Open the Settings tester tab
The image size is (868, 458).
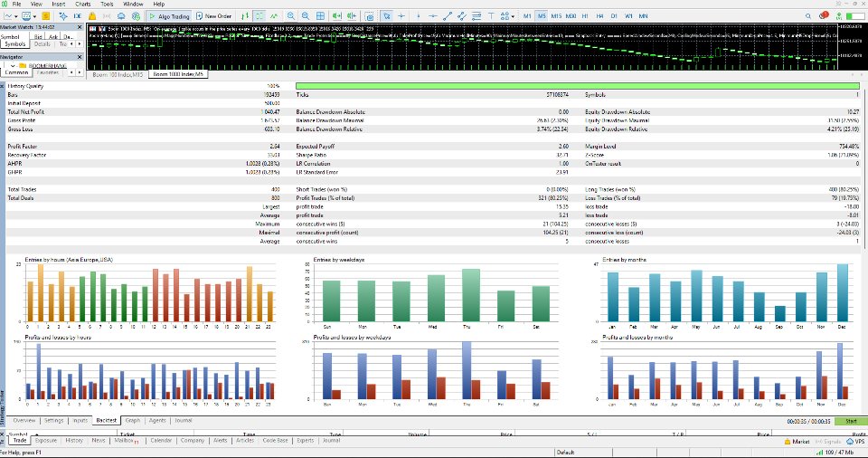[53, 420]
